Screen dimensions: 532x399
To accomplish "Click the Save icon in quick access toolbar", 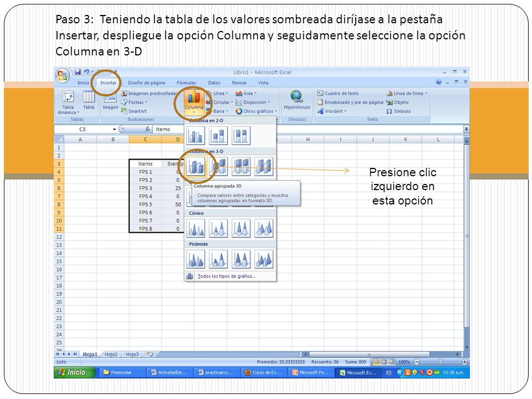I will pyautogui.click(x=78, y=72).
